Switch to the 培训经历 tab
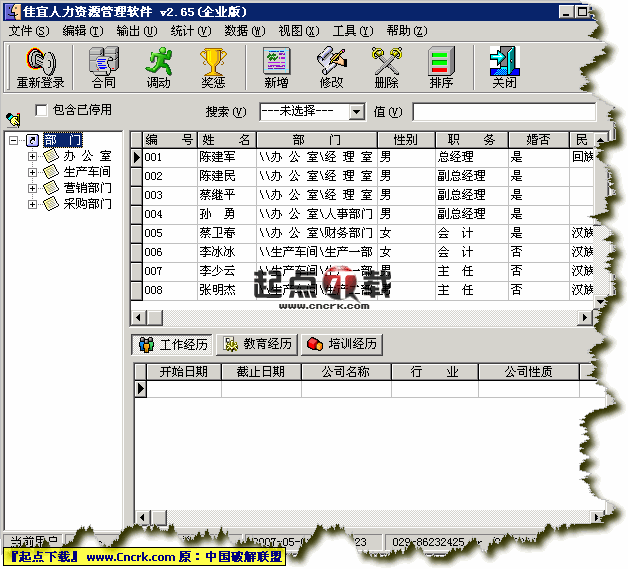Viewport: 628px width, 569px height. point(342,344)
